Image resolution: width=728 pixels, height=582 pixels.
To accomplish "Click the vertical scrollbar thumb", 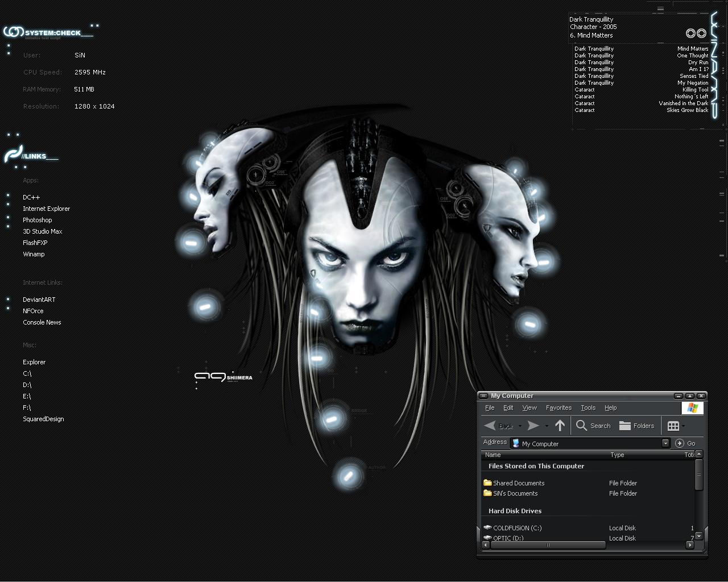I will [x=699, y=474].
